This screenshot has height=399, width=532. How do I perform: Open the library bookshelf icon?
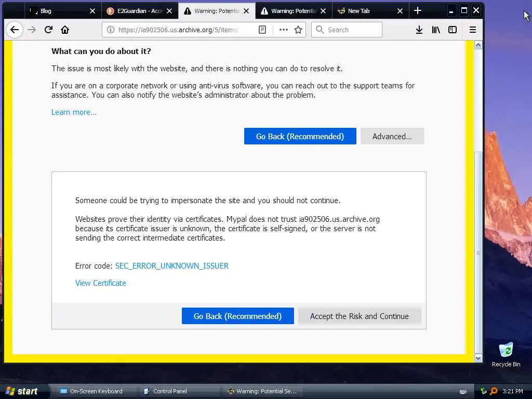[436, 30]
